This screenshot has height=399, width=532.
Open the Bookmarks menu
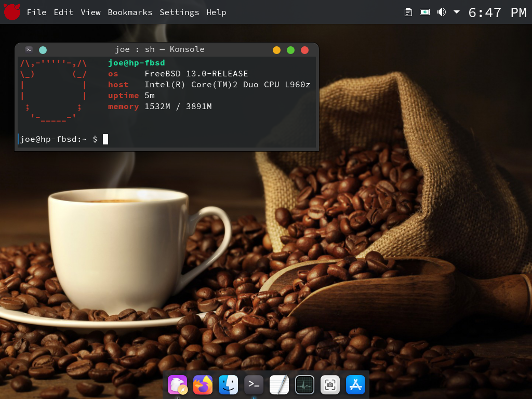tap(130, 12)
